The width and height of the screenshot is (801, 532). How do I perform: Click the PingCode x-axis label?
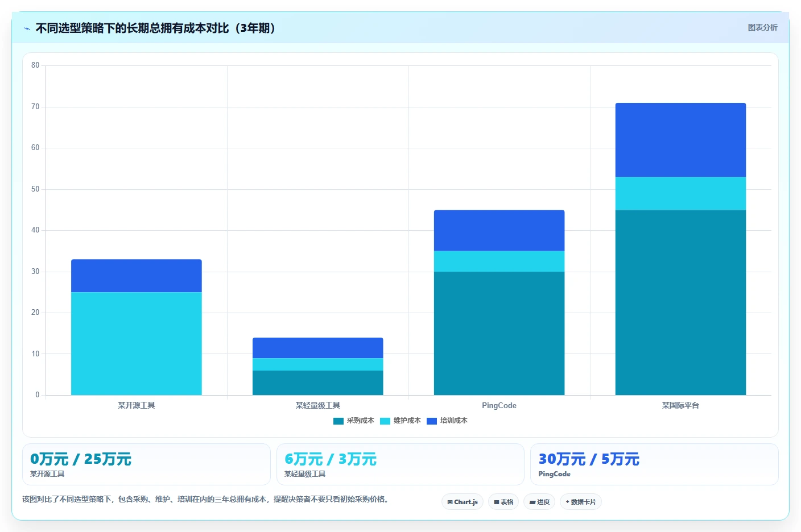(x=499, y=406)
